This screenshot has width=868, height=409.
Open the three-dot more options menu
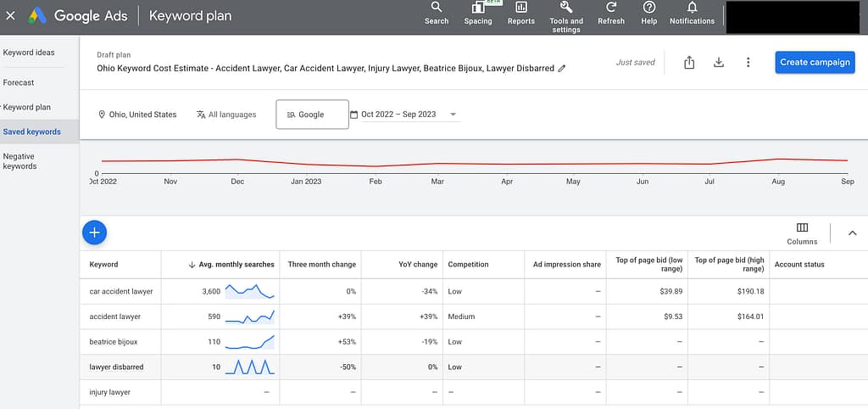tap(748, 63)
